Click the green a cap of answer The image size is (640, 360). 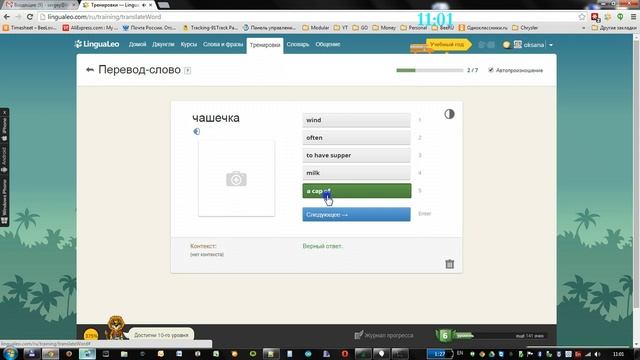pos(356,191)
